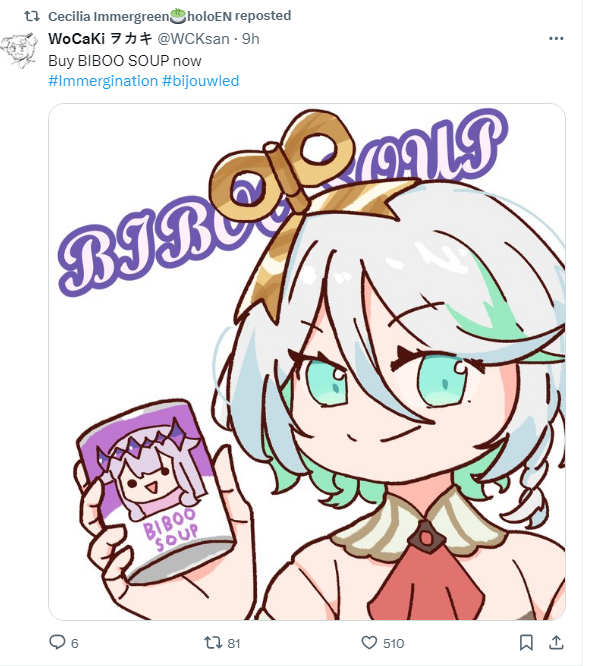This screenshot has width=589, height=666.
Task: Click the 510 likes count
Action: tap(393, 643)
